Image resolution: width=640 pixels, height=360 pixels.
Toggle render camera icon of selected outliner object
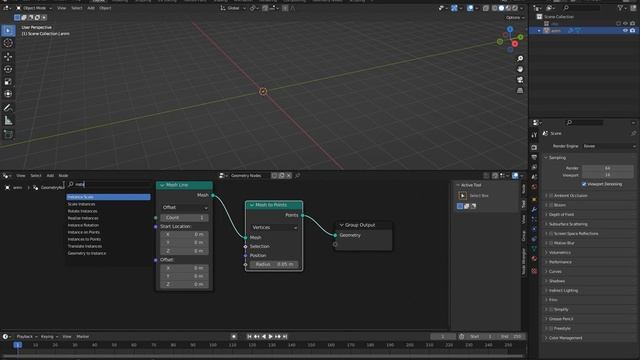[x=633, y=31]
